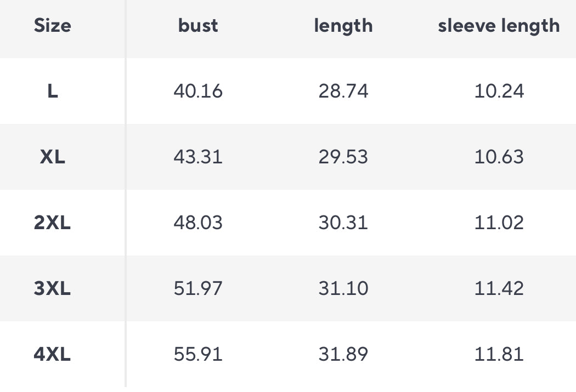Select the 4XL size row label

coord(53,354)
